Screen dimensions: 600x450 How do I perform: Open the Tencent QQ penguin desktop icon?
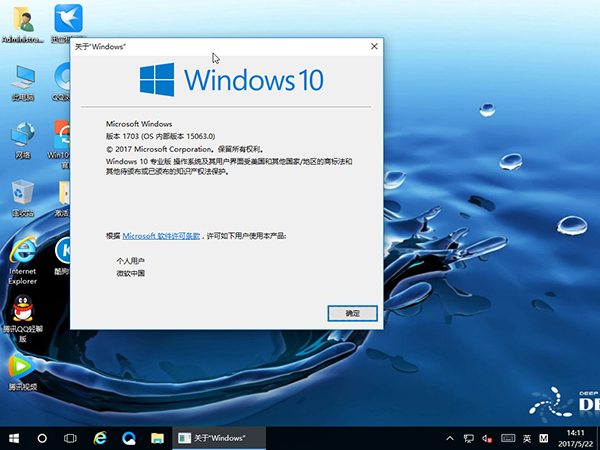(23, 312)
